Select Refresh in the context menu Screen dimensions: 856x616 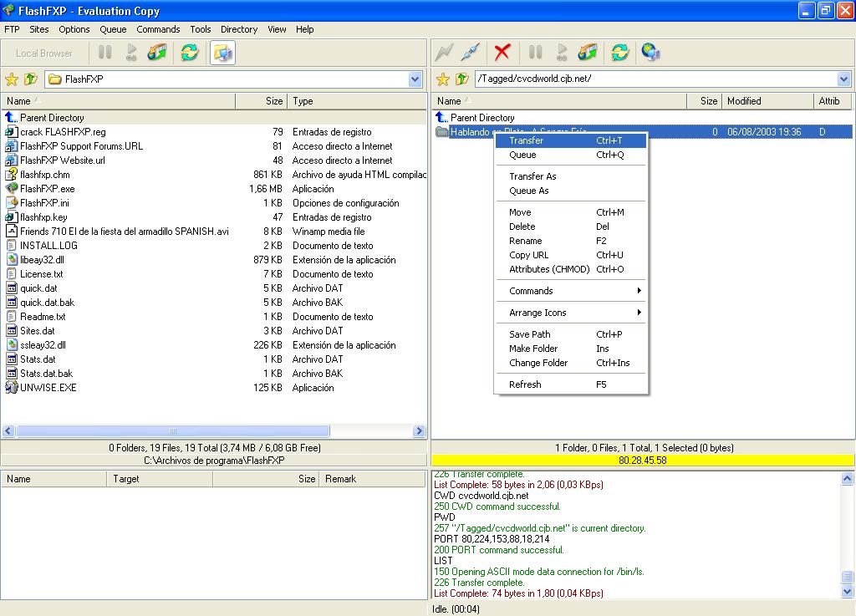click(570, 384)
